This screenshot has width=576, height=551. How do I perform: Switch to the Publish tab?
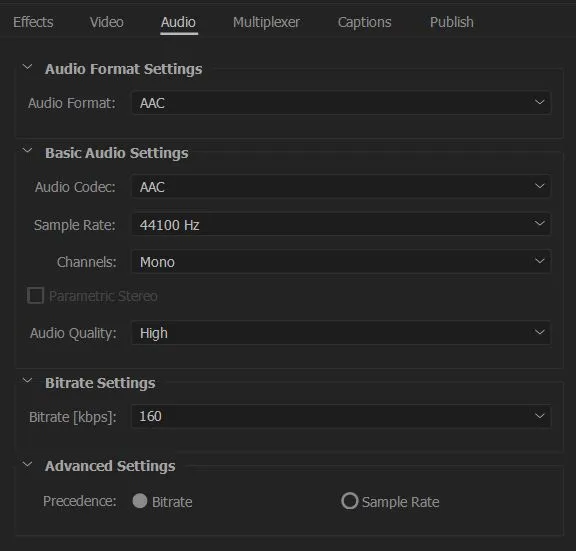(451, 22)
